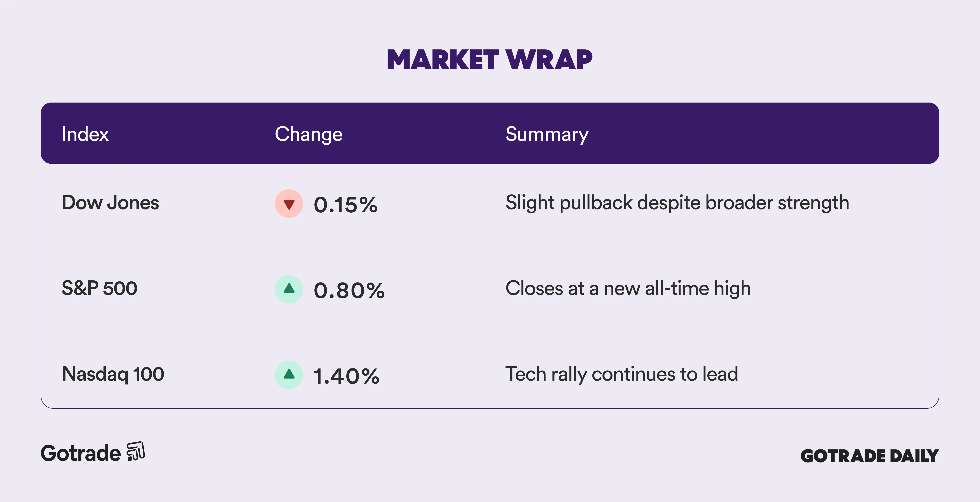The image size is (980, 502).
Task: Click 'Tech rally continues to lead' summary
Action: pyautogui.click(x=622, y=374)
